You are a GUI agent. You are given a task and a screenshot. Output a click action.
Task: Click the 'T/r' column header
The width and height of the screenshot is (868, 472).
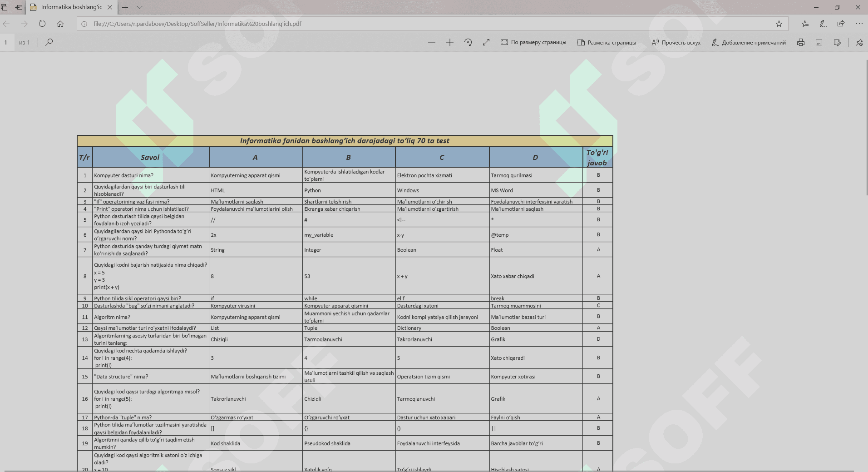click(x=84, y=158)
